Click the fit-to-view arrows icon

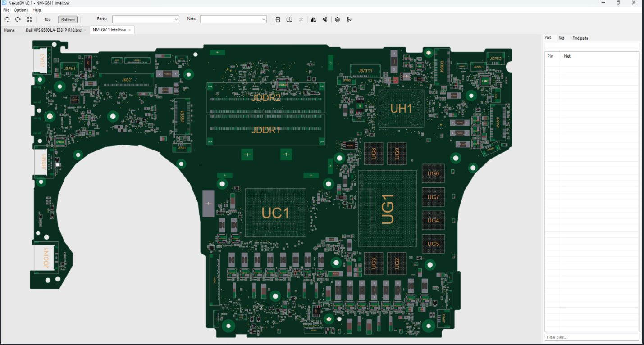(x=29, y=19)
